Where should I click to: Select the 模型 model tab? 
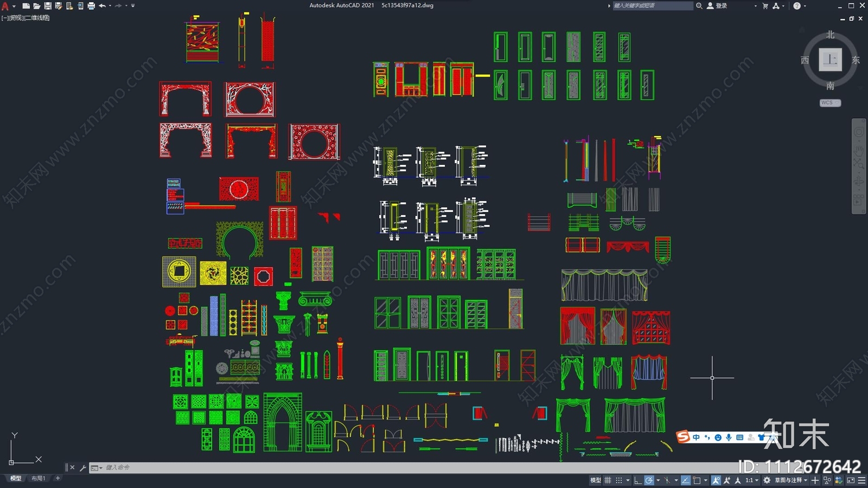(16, 478)
